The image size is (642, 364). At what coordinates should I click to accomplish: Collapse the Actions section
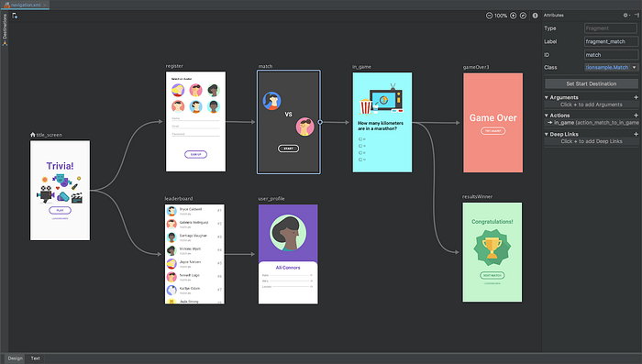pyautogui.click(x=547, y=116)
